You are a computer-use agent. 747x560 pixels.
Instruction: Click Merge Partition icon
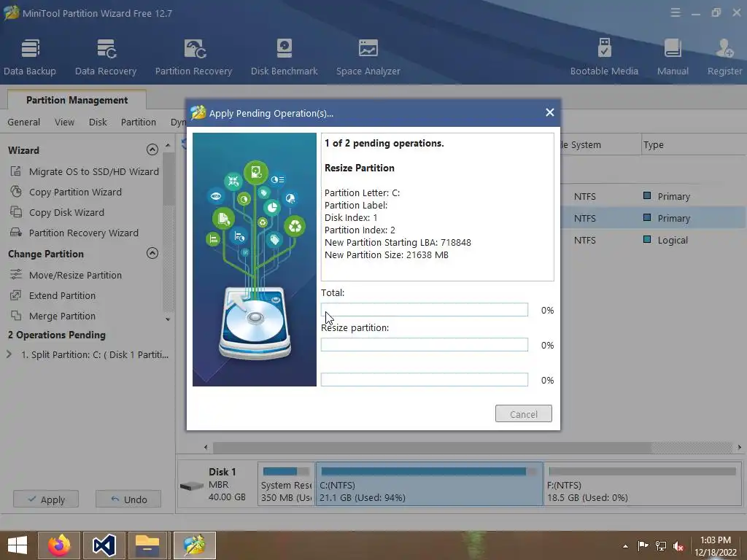coord(16,316)
